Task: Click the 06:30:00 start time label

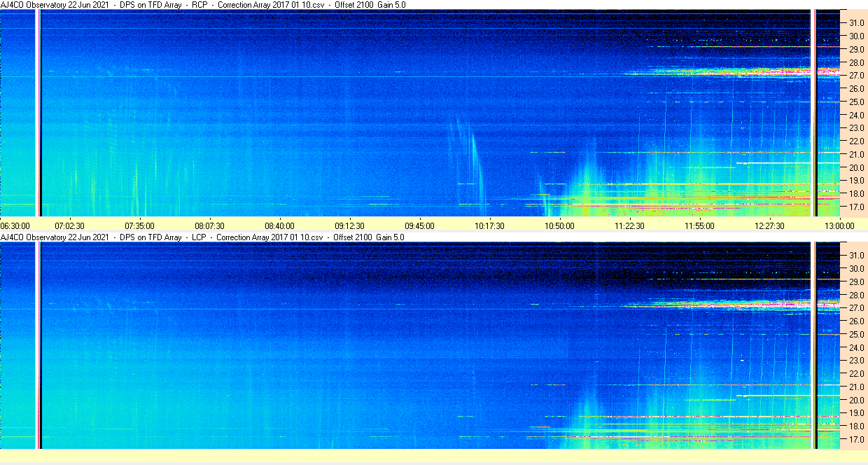Action: 15,226
